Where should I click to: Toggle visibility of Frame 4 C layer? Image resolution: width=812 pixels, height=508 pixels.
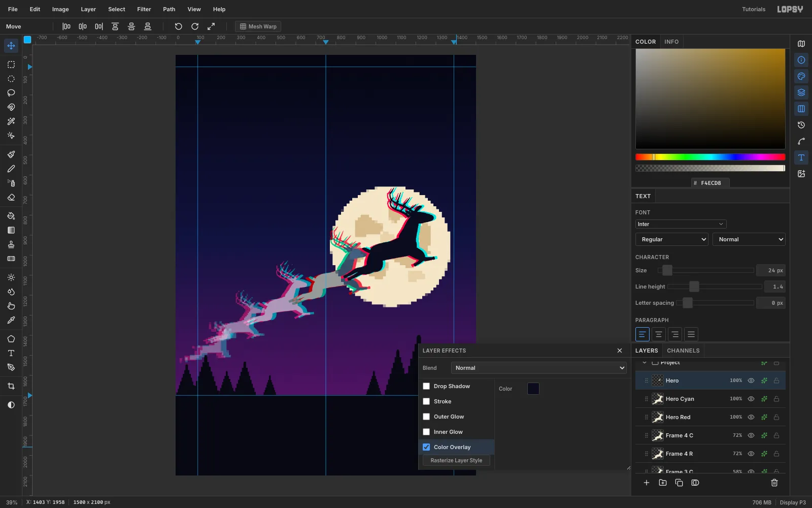[x=751, y=435]
